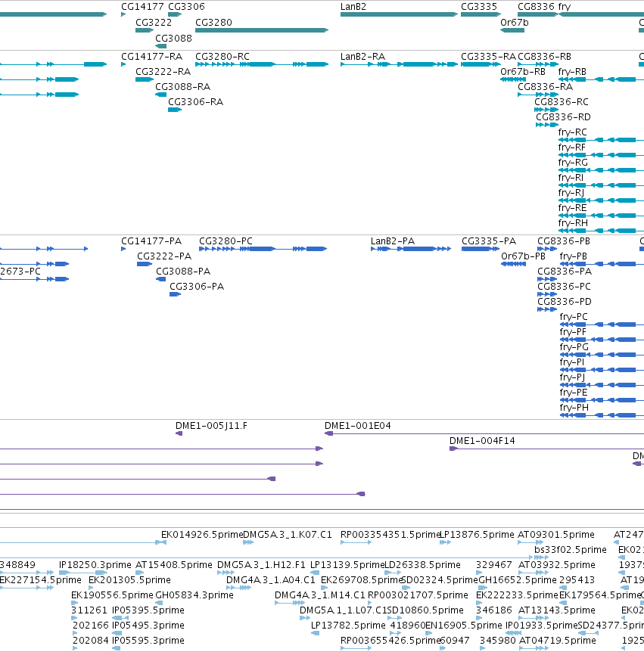This screenshot has width=644, height=652.
Task: Click the IP05395.5prime EST label
Action: (148, 610)
